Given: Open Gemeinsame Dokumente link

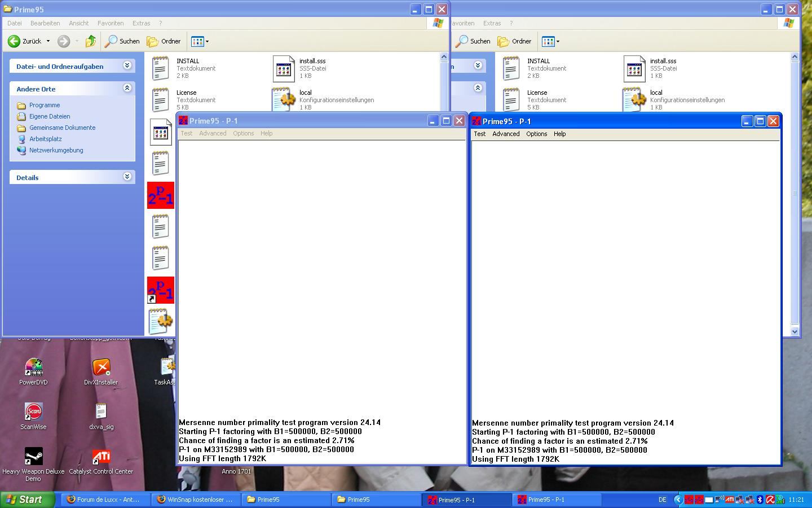Looking at the screenshot, I should pyautogui.click(x=62, y=128).
